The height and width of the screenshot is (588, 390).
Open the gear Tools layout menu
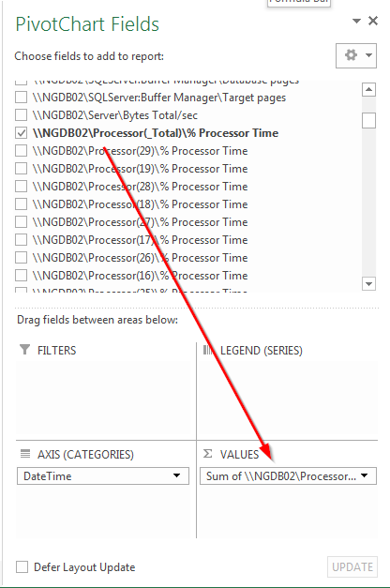356,56
